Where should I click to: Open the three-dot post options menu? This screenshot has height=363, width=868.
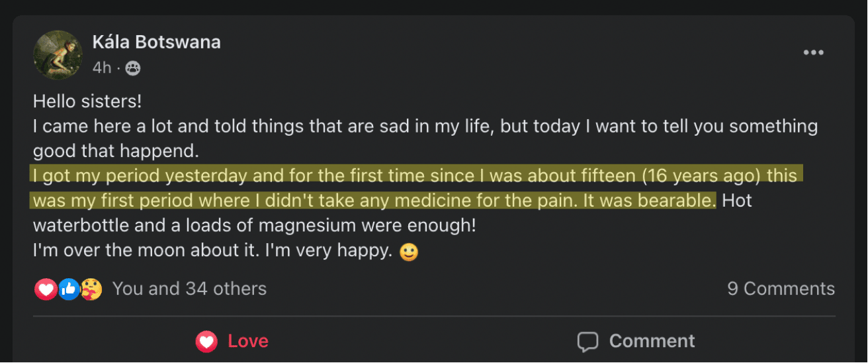pyautogui.click(x=813, y=53)
